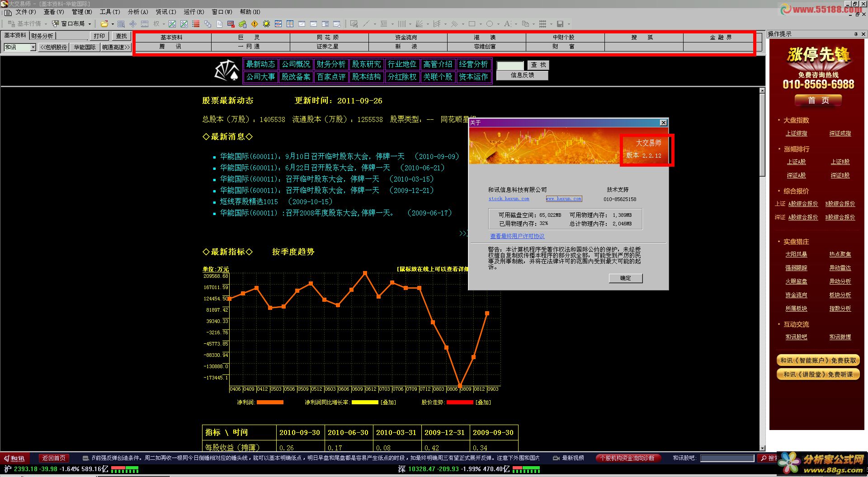Open the stock.hexun.com link

click(509, 199)
